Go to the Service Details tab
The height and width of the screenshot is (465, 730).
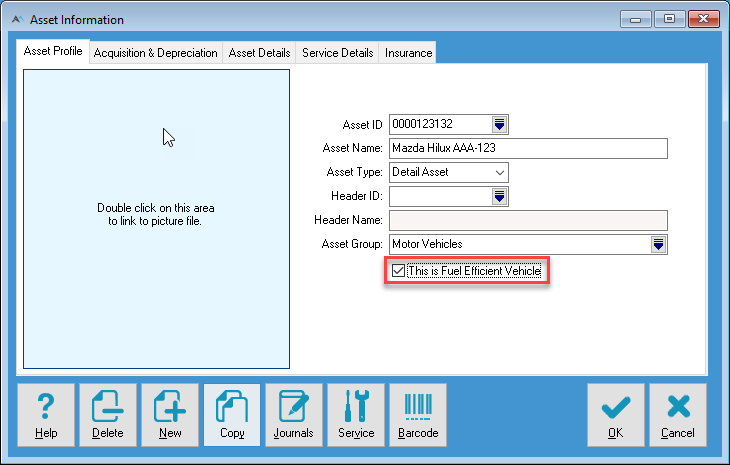pyautogui.click(x=338, y=53)
